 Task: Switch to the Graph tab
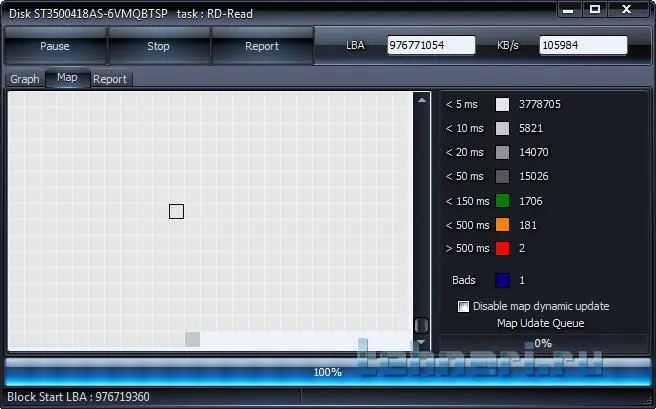coord(25,79)
